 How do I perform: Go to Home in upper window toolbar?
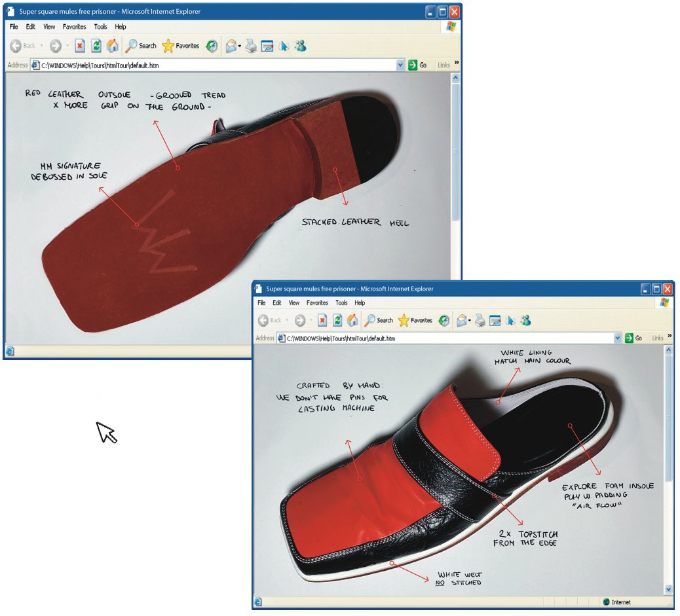pos(113,46)
